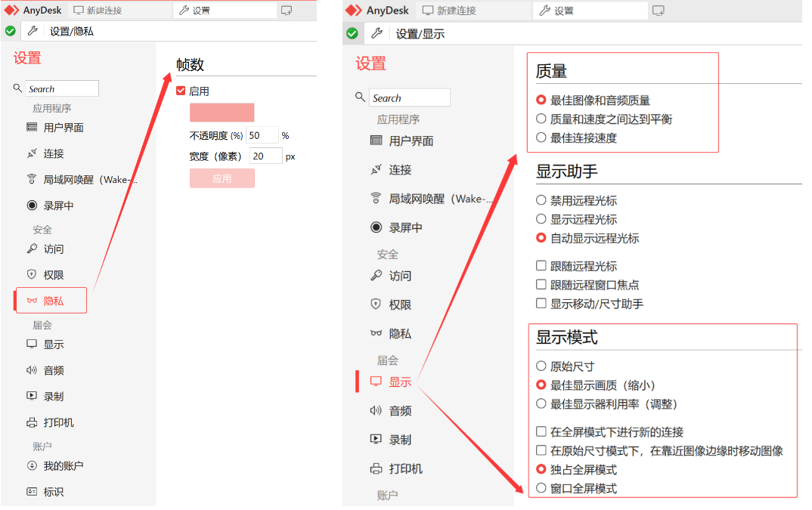The image size is (812, 510).
Task: Click the pink frame color swatch
Action: pos(222,112)
